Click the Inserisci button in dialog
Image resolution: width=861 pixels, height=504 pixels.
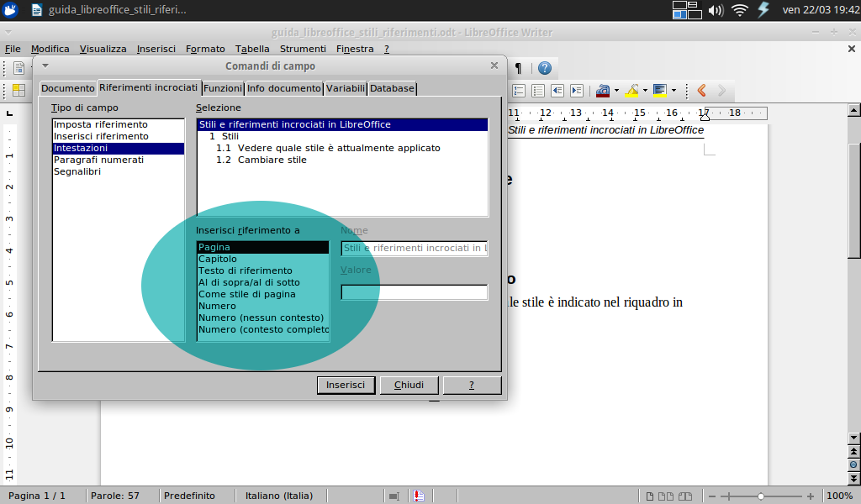click(x=346, y=385)
